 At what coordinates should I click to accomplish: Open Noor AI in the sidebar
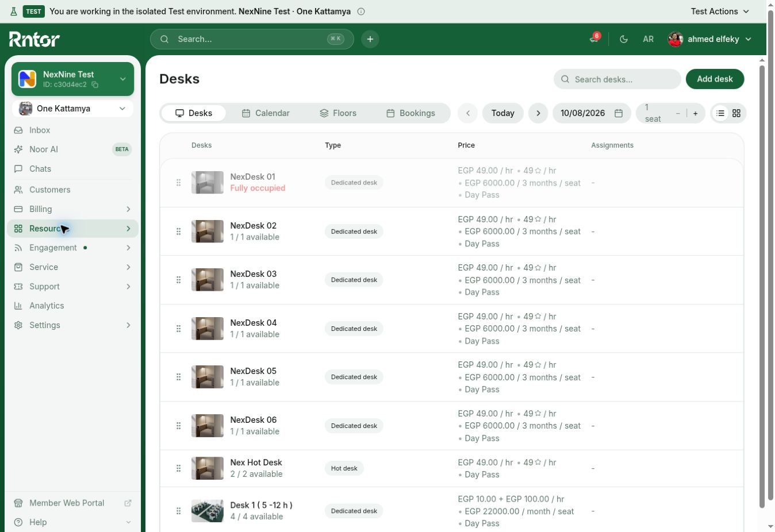point(72,149)
